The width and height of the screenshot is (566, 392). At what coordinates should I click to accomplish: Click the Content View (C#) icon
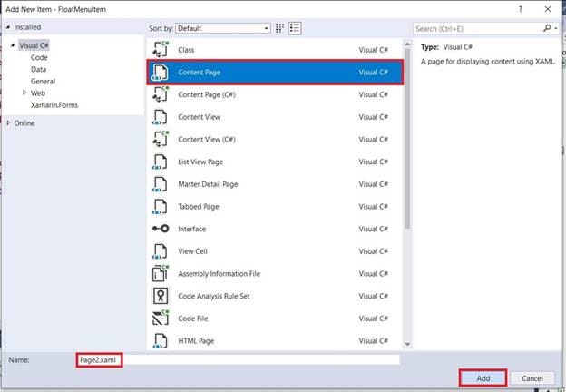[161, 140]
